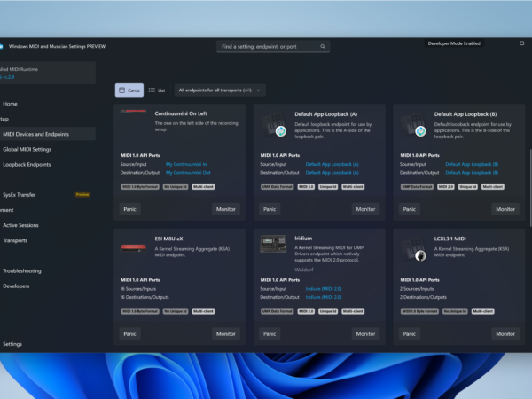This screenshot has width=532, height=399.
Task: Open Loopback (B) Source/Input port link
Action: 472,164
